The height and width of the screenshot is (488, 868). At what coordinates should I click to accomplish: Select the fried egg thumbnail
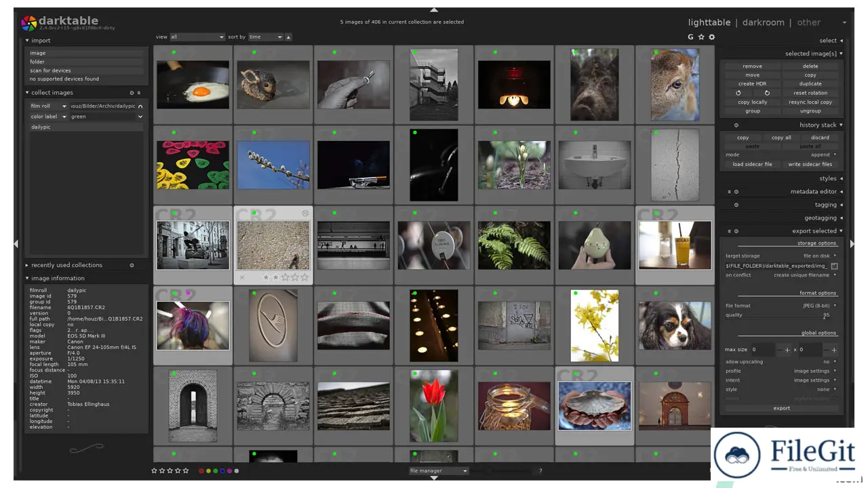(193, 85)
